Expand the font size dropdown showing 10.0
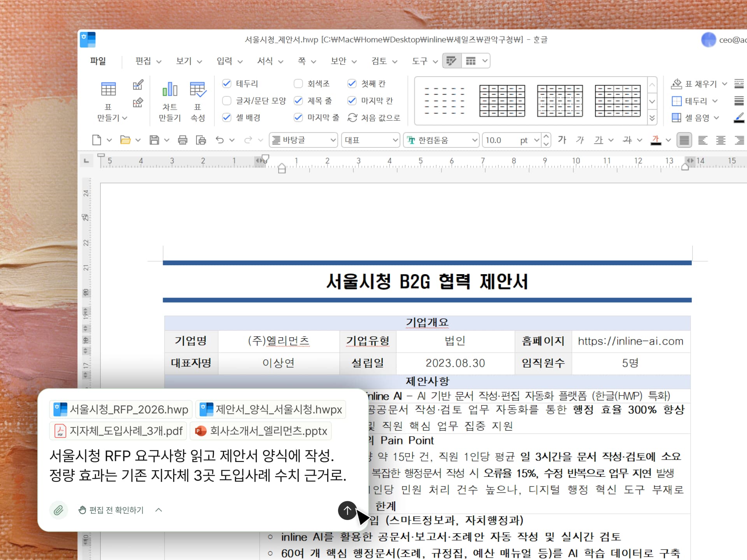The width and height of the screenshot is (747, 560). pos(537,140)
